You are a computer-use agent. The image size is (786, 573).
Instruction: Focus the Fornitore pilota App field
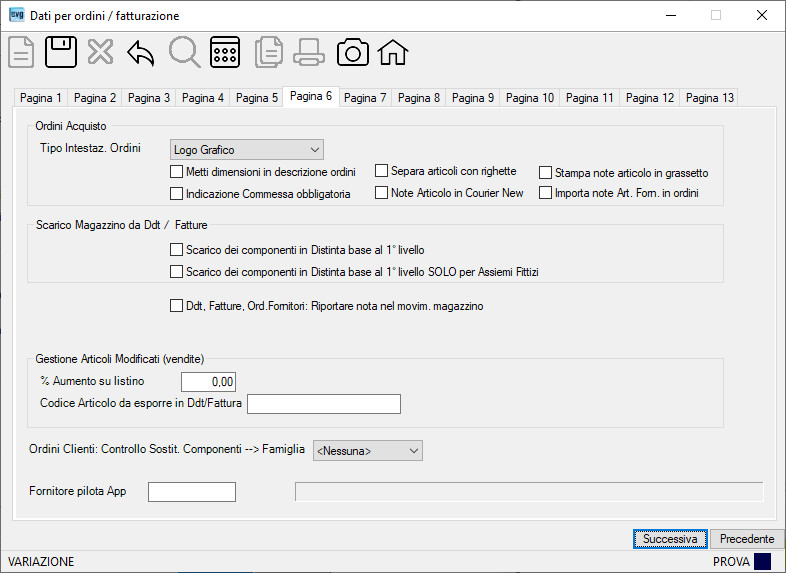click(192, 492)
